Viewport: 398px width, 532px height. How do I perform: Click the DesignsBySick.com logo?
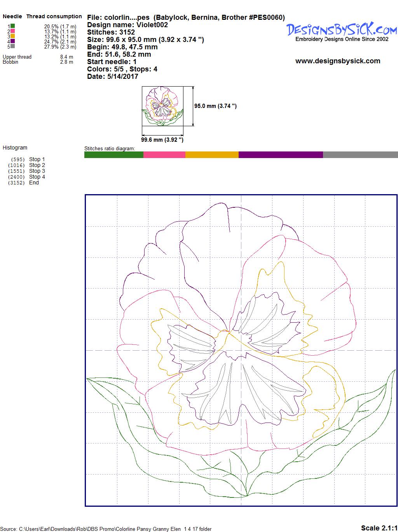(342, 30)
